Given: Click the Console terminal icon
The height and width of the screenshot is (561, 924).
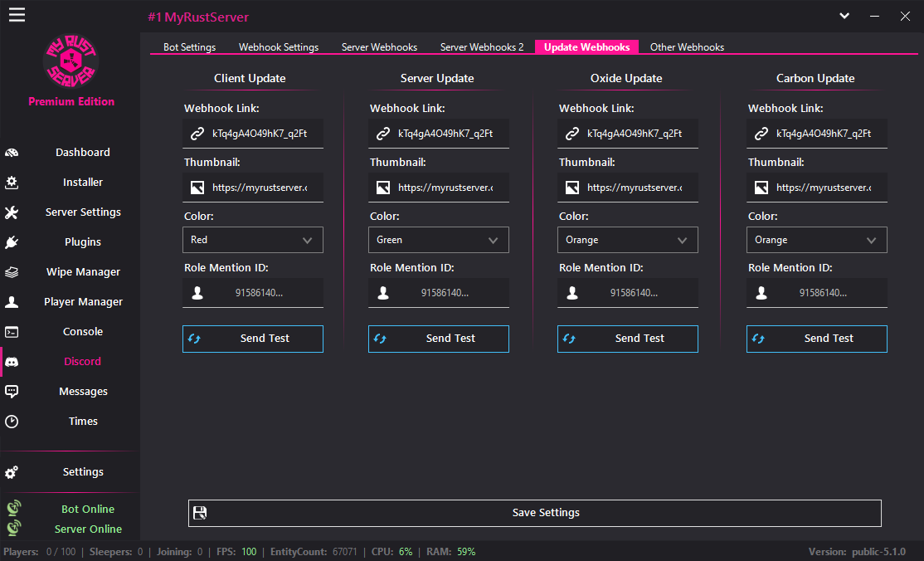Looking at the screenshot, I should 12,332.
